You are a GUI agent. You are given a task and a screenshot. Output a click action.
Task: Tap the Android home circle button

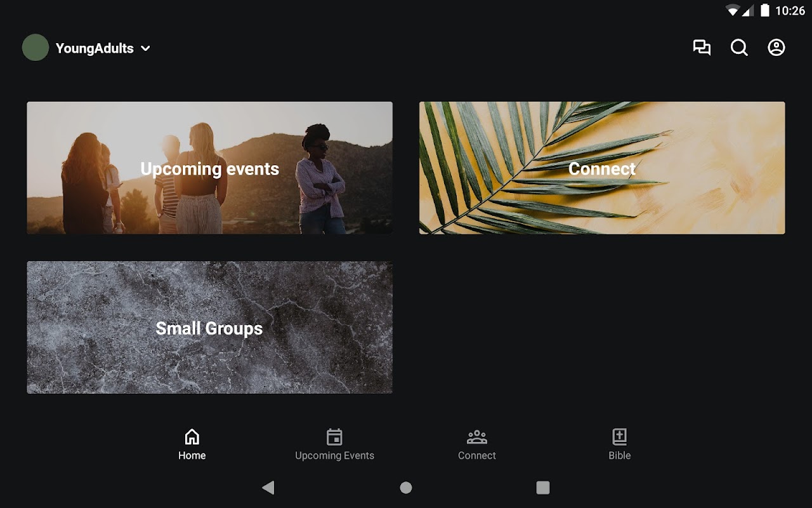(x=406, y=488)
